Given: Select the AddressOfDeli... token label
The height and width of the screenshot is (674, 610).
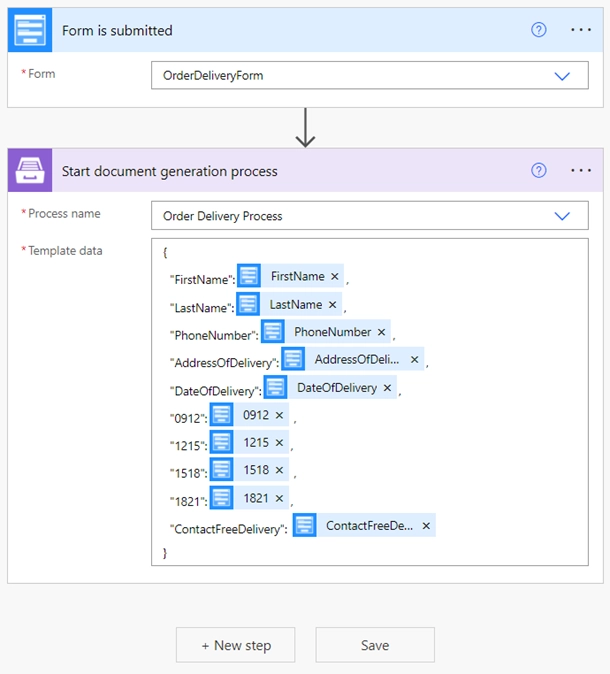Looking at the screenshot, I should click(x=357, y=359).
